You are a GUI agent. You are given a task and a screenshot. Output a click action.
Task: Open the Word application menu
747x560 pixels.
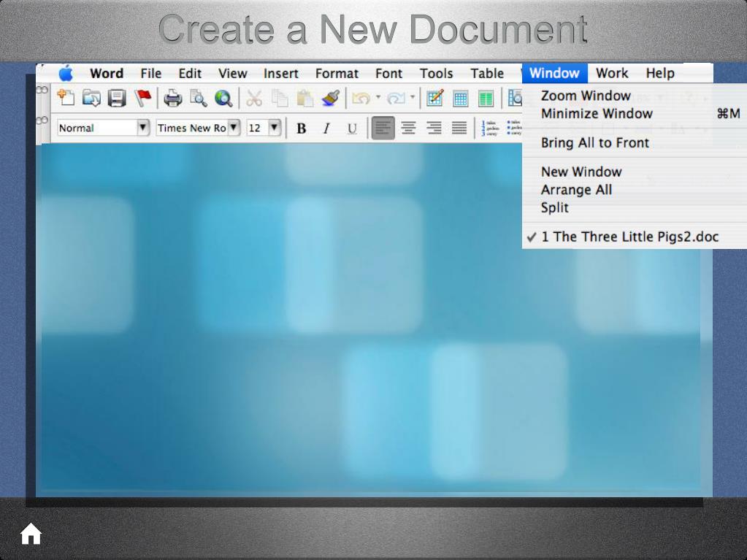[x=107, y=73]
